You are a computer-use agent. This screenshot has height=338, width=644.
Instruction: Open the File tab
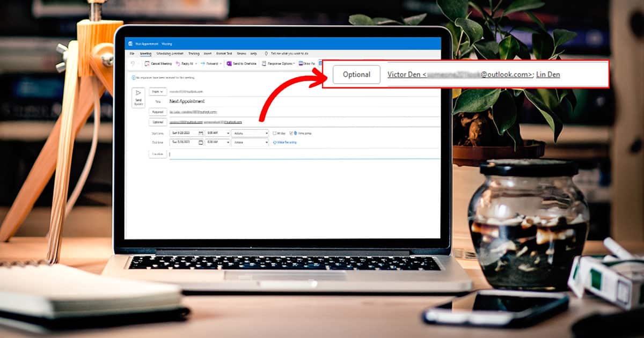(132, 54)
